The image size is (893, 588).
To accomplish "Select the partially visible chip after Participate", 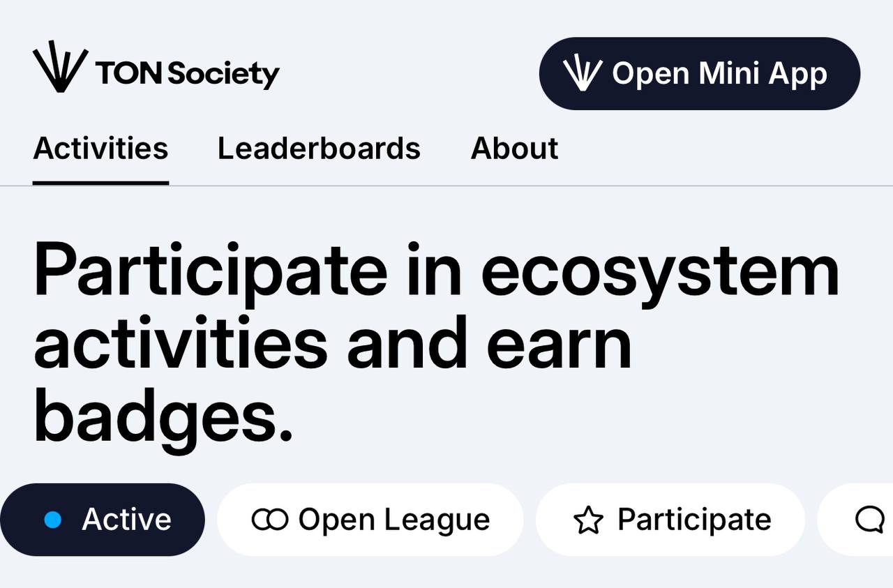I will [x=855, y=520].
